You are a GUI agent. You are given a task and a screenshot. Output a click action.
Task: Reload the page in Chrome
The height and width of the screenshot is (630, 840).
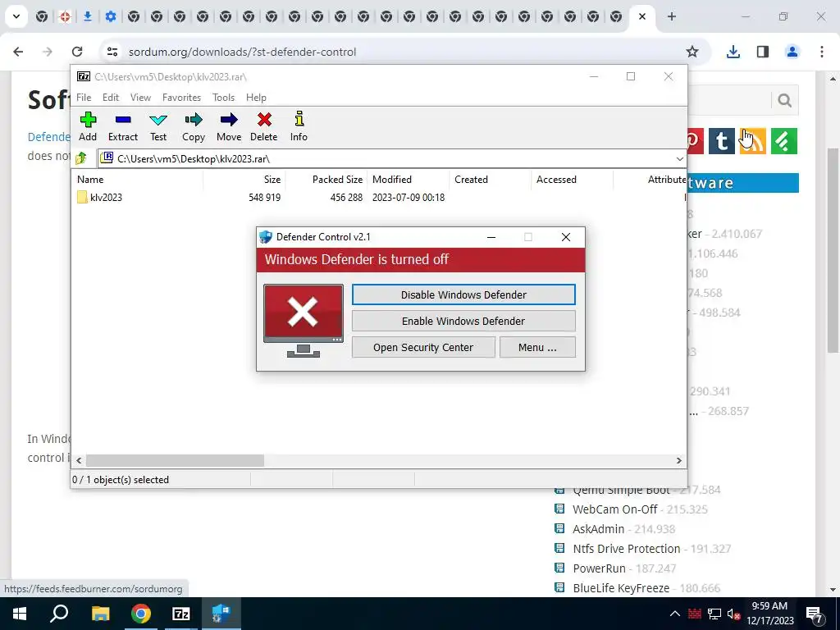click(77, 52)
